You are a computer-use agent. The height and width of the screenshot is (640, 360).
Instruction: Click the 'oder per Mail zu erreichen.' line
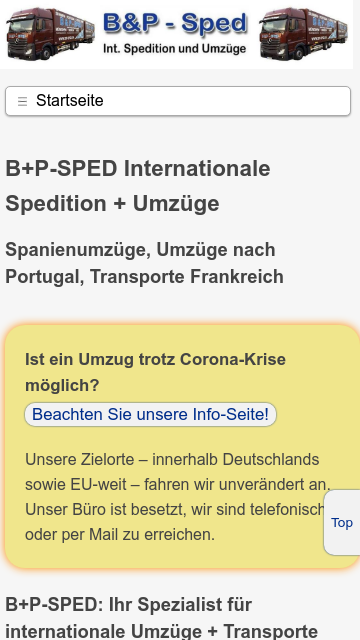tap(120, 535)
